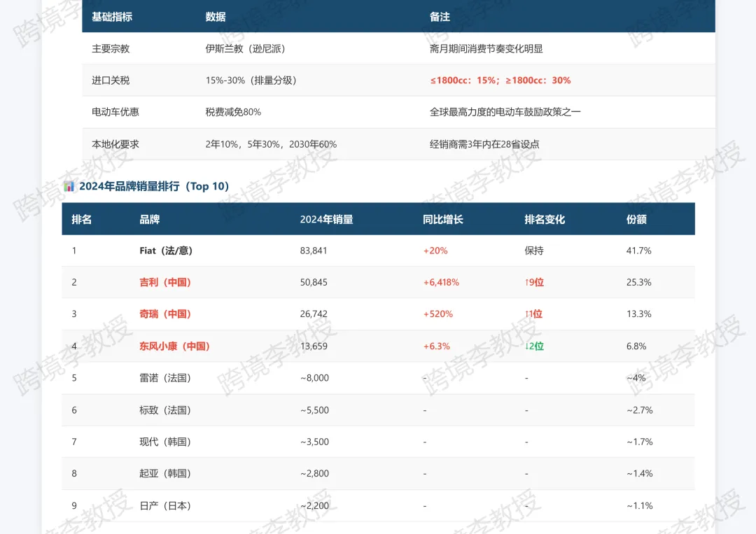756x534 pixels.
Task: Click the 数据 column header
Action: click(x=216, y=17)
